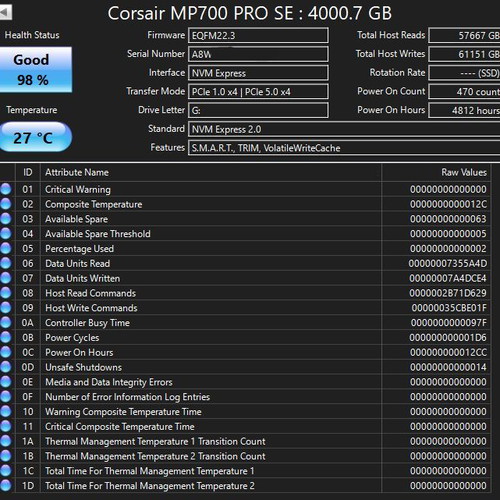This screenshot has width=500, height=500.
Task: Click the Total Host Writes value
Action: point(464,54)
